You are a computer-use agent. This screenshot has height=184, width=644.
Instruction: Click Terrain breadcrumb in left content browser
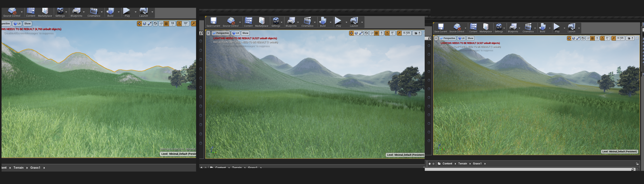(19, 168)
